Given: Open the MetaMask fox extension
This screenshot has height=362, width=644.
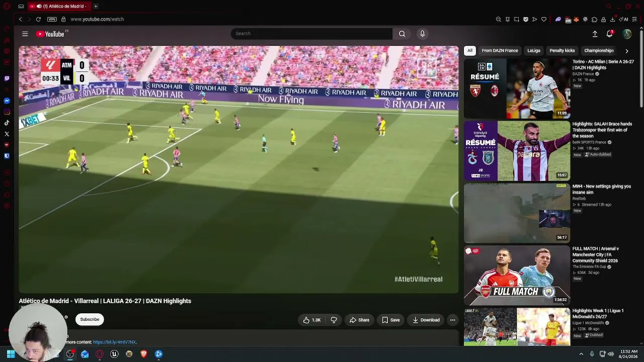Looking at the screenshot, I should pos(576,20).
